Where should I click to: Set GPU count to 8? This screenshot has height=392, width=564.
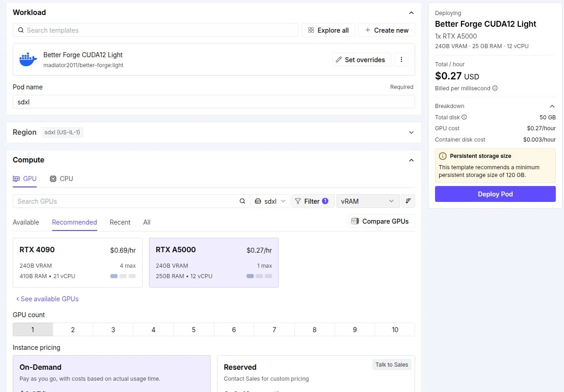(x=314, y=329)
